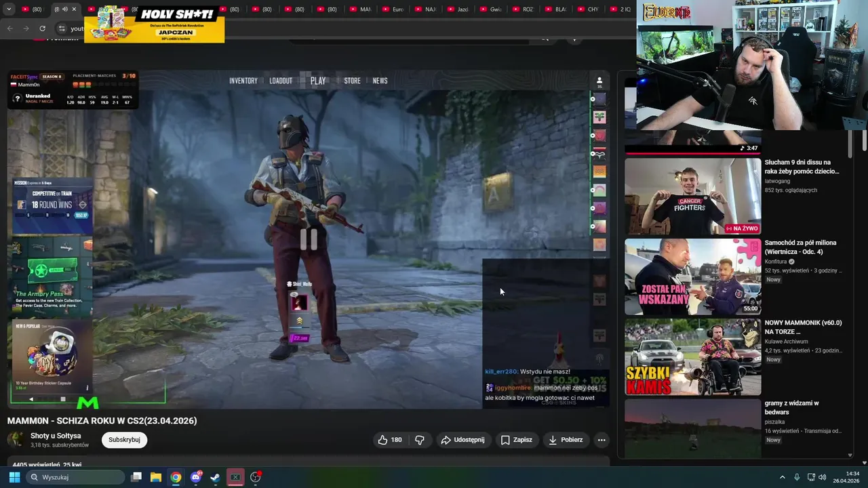
Task: Open the tab search dropdown arrow
Action: point(8,9)
